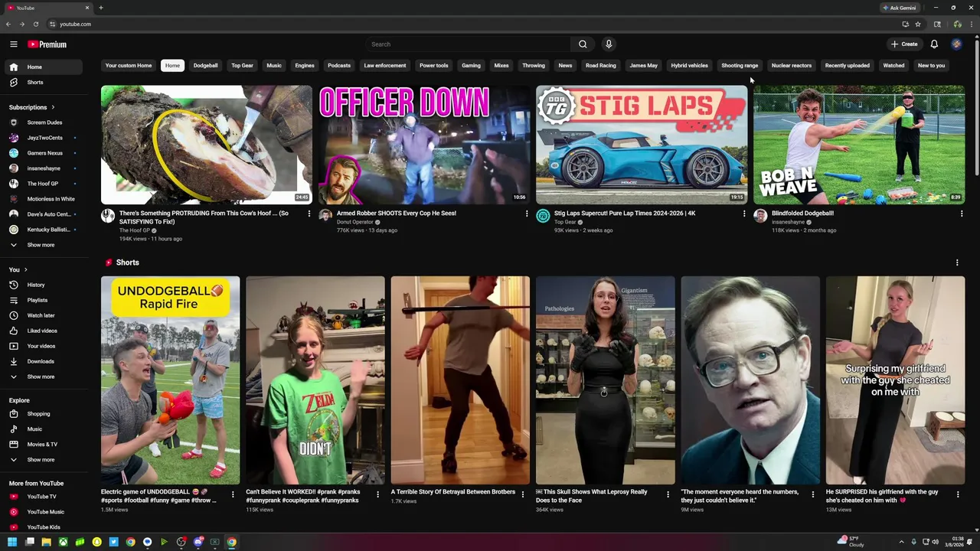
Task: Open Shorts in sidebar
Action: coord(44,82)
